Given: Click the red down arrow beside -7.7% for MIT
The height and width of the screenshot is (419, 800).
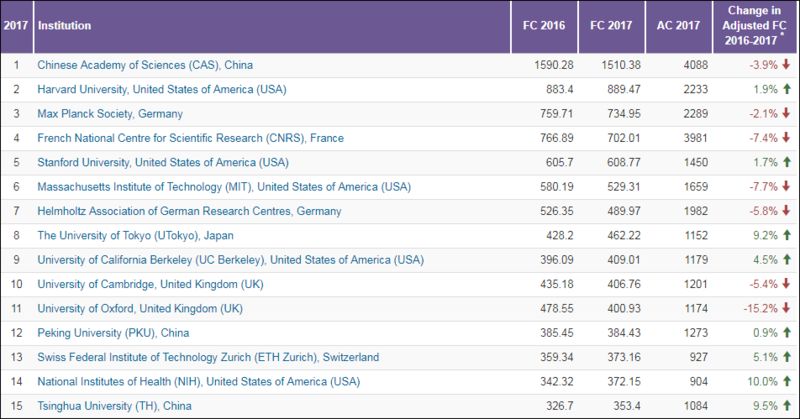Looking at the screenshot, I should [x=786, y=186].
